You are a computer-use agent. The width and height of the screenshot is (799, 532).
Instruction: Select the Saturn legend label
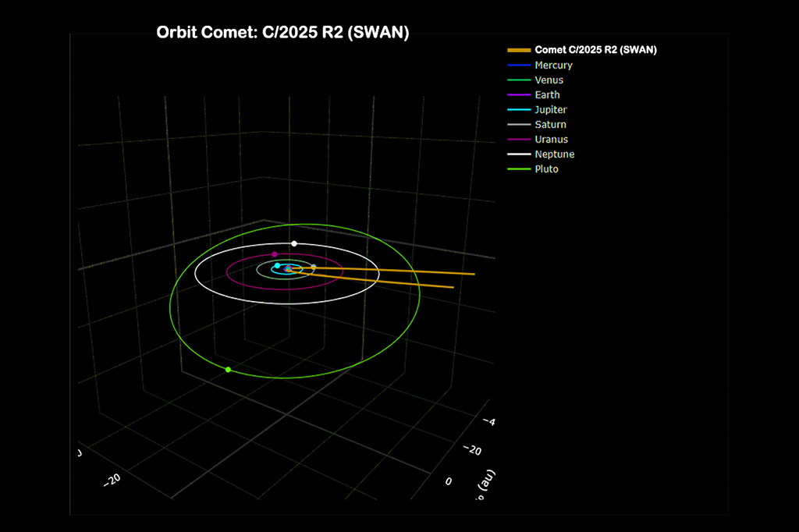click(x=550, y=125)
